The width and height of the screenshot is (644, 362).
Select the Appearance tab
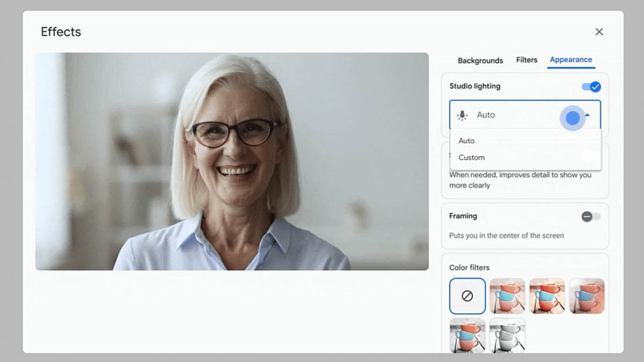coord(571,60)
